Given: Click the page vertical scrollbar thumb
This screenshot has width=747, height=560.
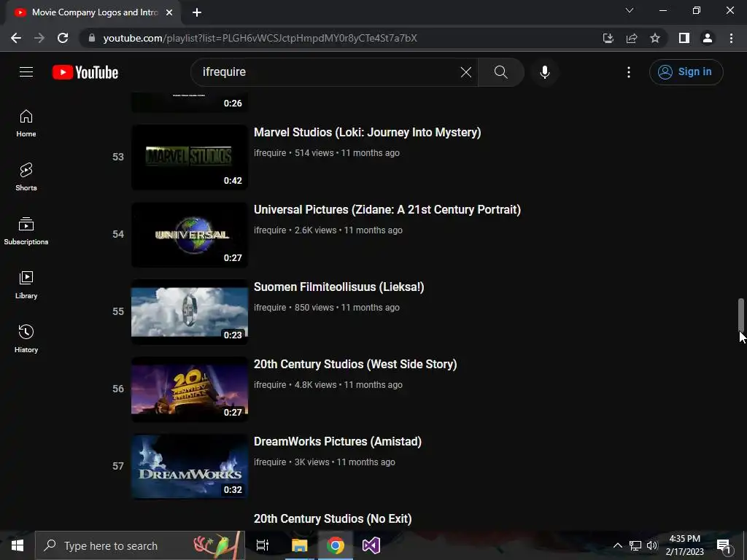Looking at the screenshot, I should coord(741,315).
